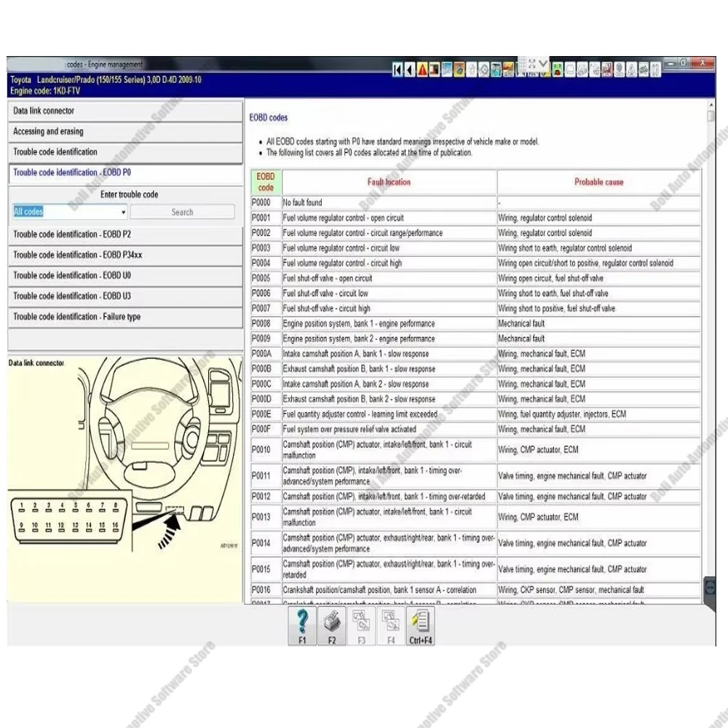Click 'Fuel system over pressure relief valve activated'
The height and width of the screenshot is (728, 728).
tap(349, 429)
